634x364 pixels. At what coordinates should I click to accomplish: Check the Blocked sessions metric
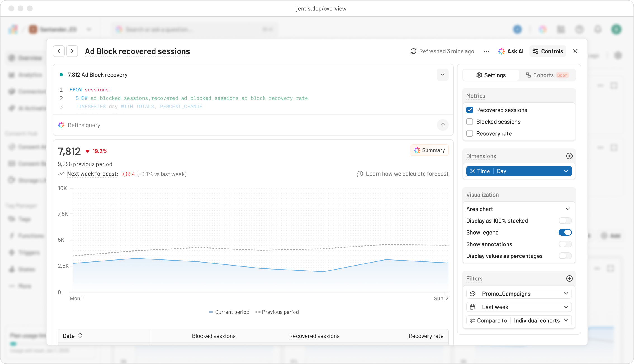[470, 122]
